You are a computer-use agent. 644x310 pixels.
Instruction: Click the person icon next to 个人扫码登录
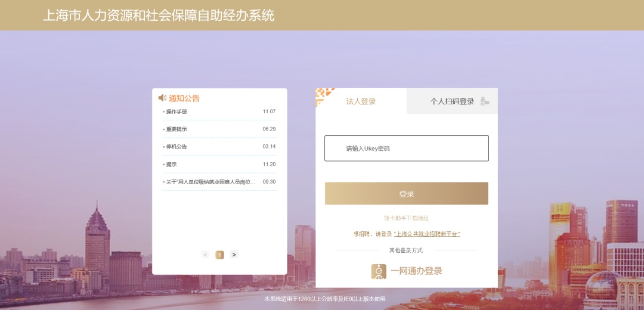(x=485, y=101)
